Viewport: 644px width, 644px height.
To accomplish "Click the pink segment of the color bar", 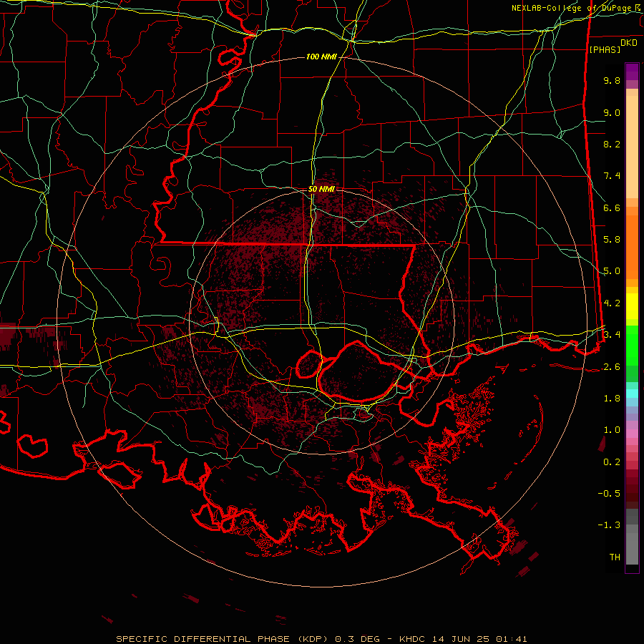I will [632, 434].
